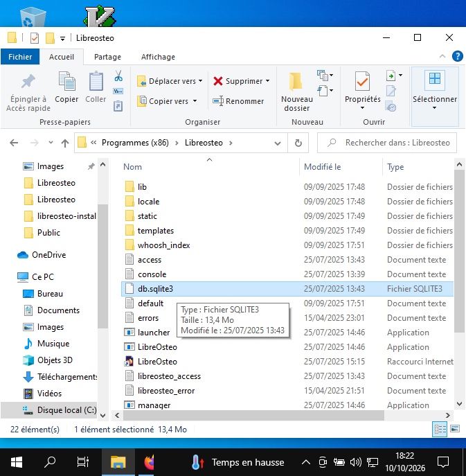
Task: Navigate back with the left arrow
Action: [14, 143]
